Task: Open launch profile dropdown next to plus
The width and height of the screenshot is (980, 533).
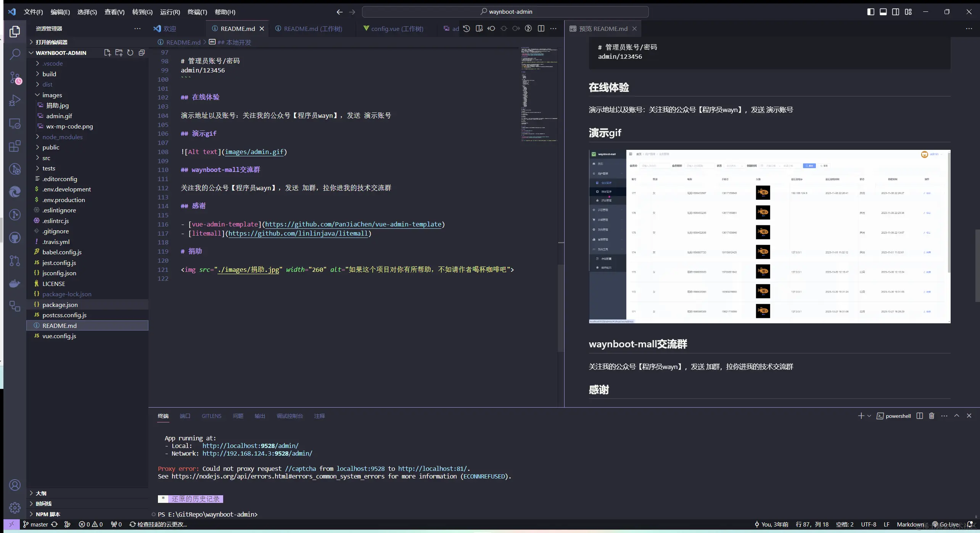Action: coord(869,416)
